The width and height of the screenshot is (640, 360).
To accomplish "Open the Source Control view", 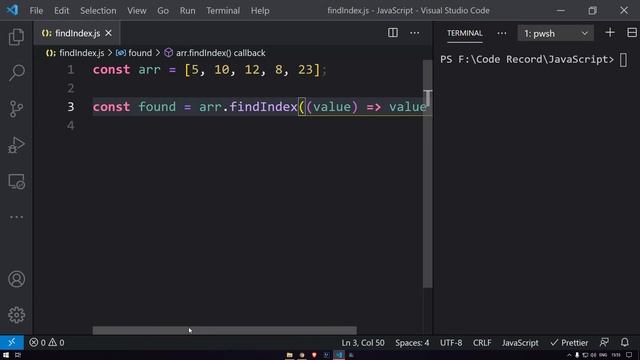I will pos(16,109).
